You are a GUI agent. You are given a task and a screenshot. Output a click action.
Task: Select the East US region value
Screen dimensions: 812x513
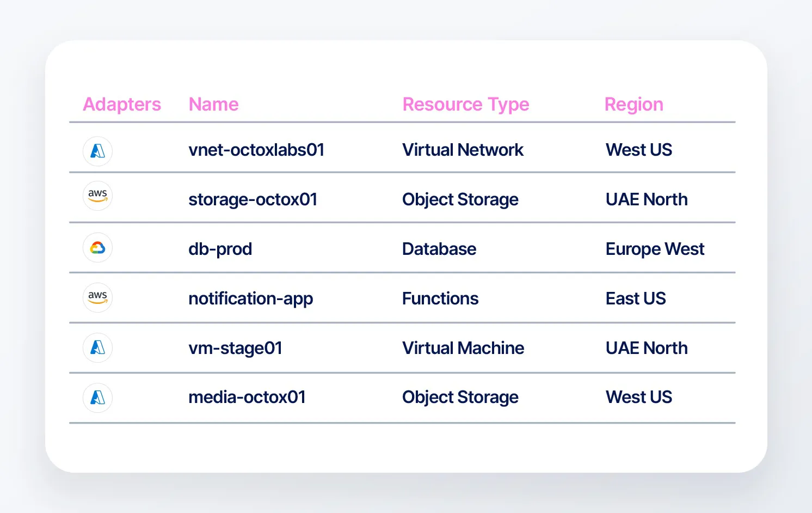[x=636, y=298]
